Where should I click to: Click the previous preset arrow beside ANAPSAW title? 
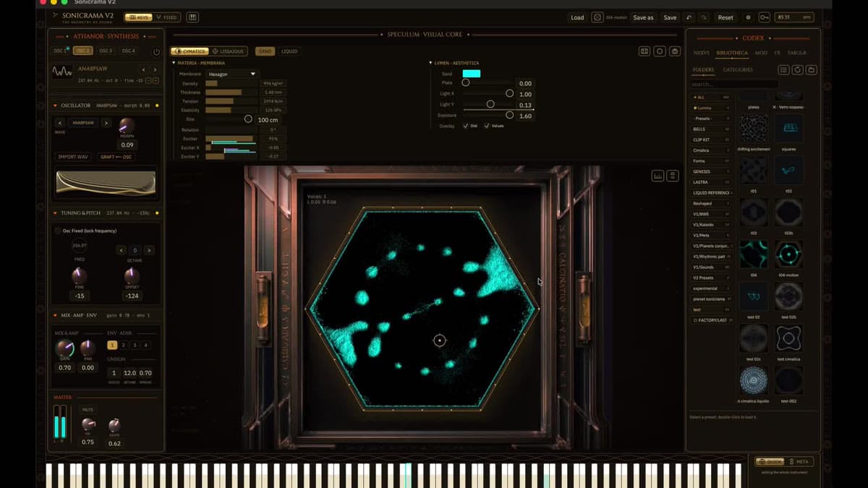pos(143,70)
